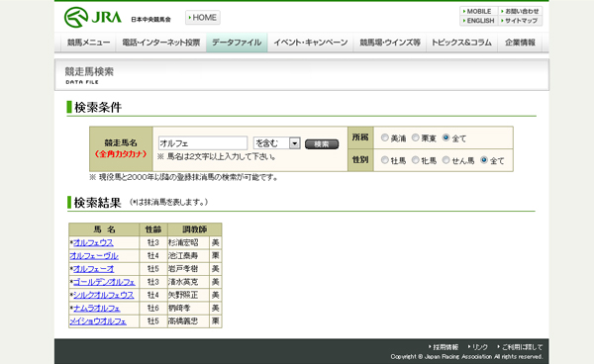Image resolution: width=594 pixels, height=364 pixels.
Task: Click 馬名 column header
Action: [x=104, y=229]
